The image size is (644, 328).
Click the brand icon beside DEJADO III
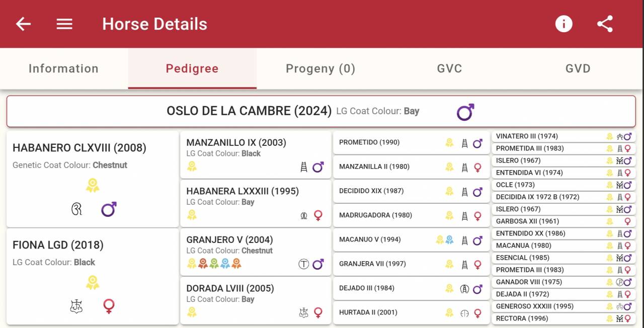pyautogui.click(x=464, y=289)
